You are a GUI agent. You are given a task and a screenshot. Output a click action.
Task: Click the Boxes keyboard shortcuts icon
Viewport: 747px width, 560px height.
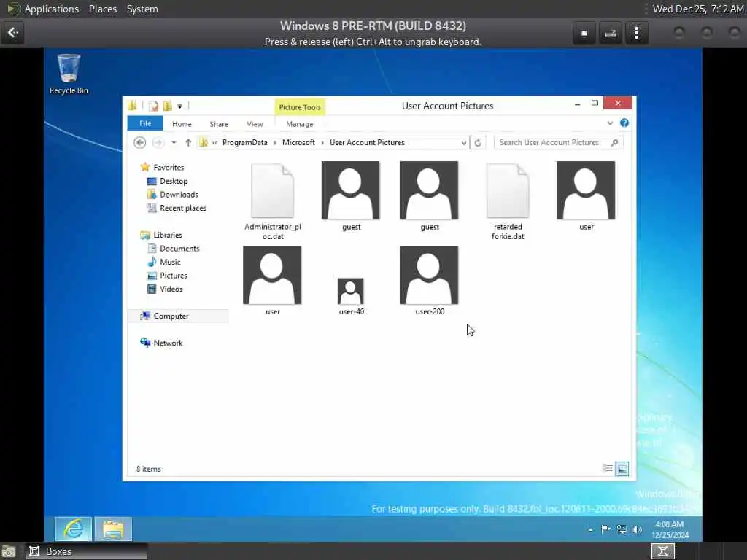611,33
